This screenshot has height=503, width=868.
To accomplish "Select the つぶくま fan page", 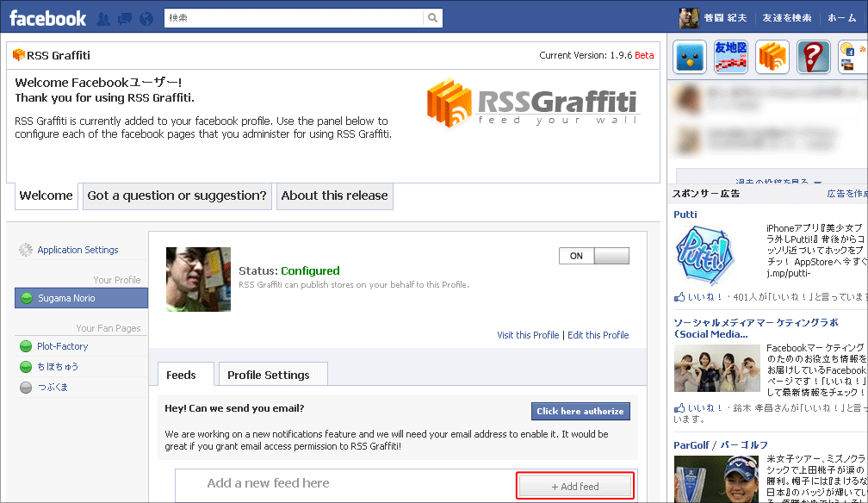I will point(53,388).
